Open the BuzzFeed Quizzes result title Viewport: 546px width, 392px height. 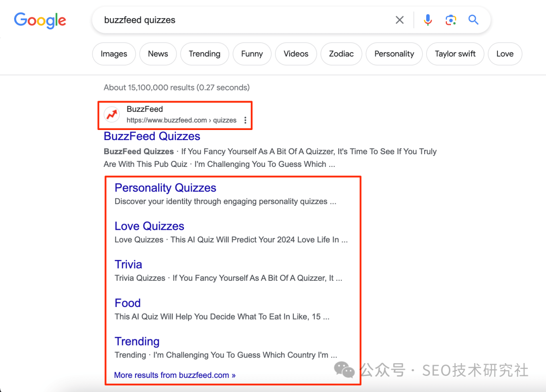(152, 136)
